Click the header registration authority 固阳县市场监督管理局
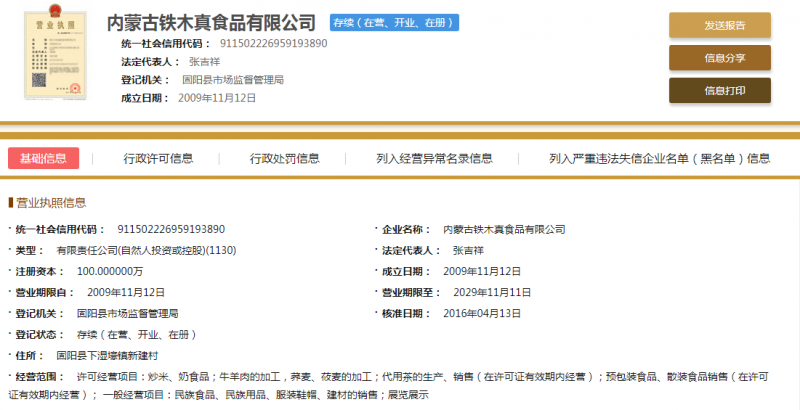Image resolution: width=800 pixels, height=410 pixels. click(x=233, y=80)
